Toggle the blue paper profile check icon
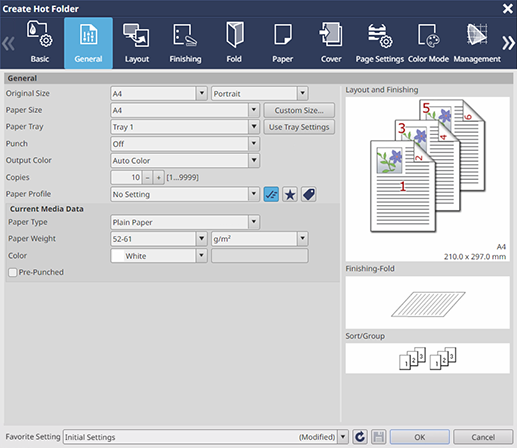This screenshot has width=517, height=448. coord(271,194)
